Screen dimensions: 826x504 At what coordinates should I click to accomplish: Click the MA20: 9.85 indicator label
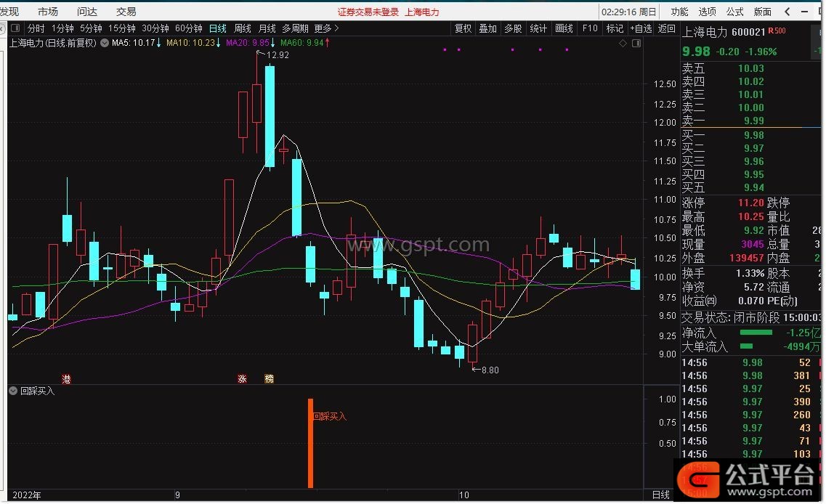[x=251, y=43]
